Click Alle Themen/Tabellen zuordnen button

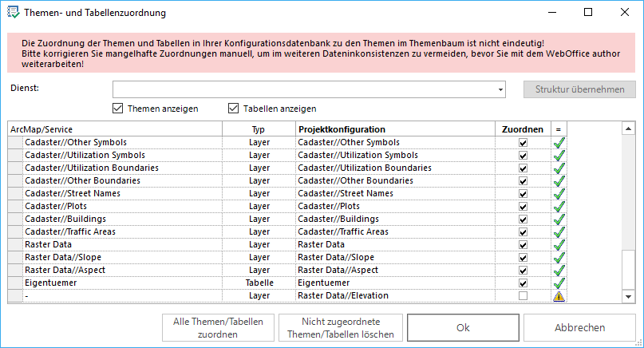pyautogui.click(x=218, y=328)
